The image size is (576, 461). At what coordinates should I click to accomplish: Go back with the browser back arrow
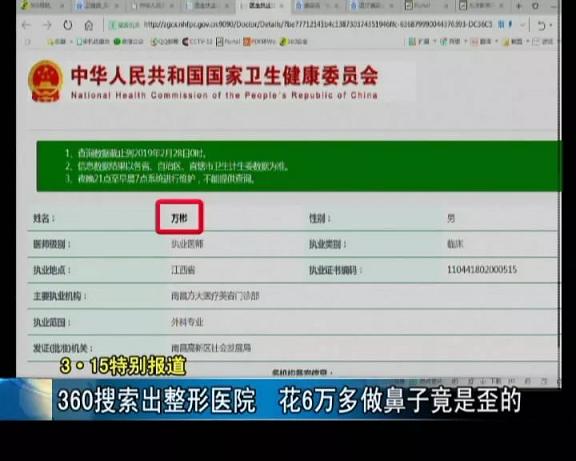[x=26, y=25]
